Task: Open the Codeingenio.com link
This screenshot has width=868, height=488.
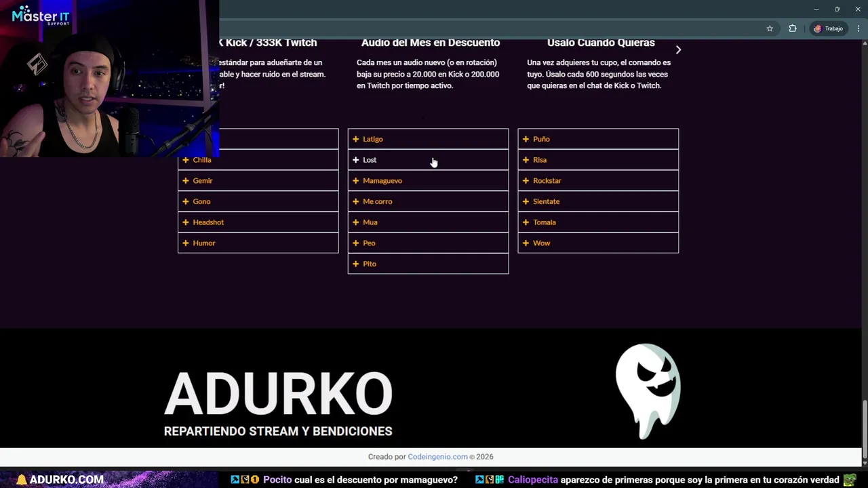Action: (x=437, y=457)
